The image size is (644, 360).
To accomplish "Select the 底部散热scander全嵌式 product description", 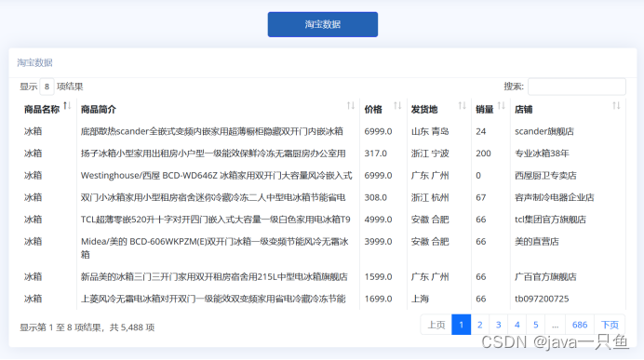I will 212,131.
